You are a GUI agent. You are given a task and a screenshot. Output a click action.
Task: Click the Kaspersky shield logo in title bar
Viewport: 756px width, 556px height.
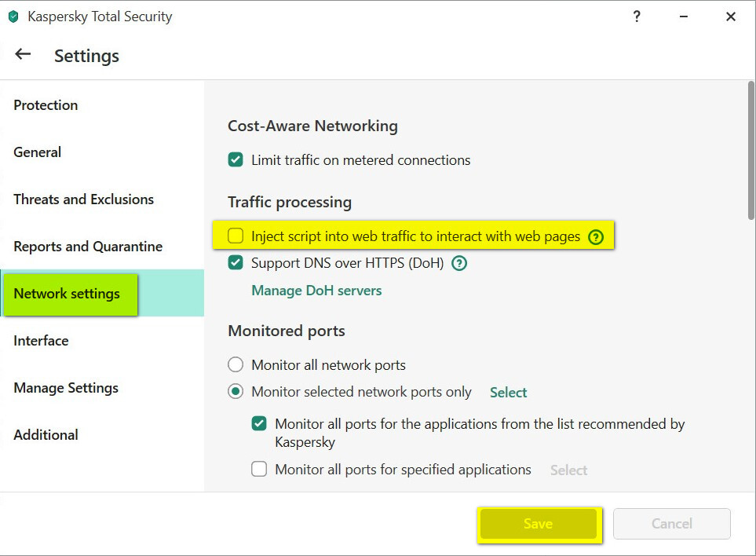click(x=13, y=16)
